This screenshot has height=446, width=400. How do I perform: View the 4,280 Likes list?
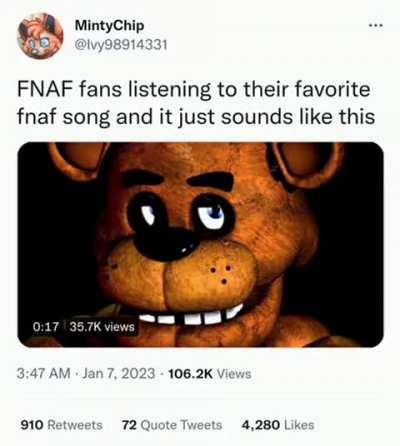pyautogui.click(x=278, y=425)
